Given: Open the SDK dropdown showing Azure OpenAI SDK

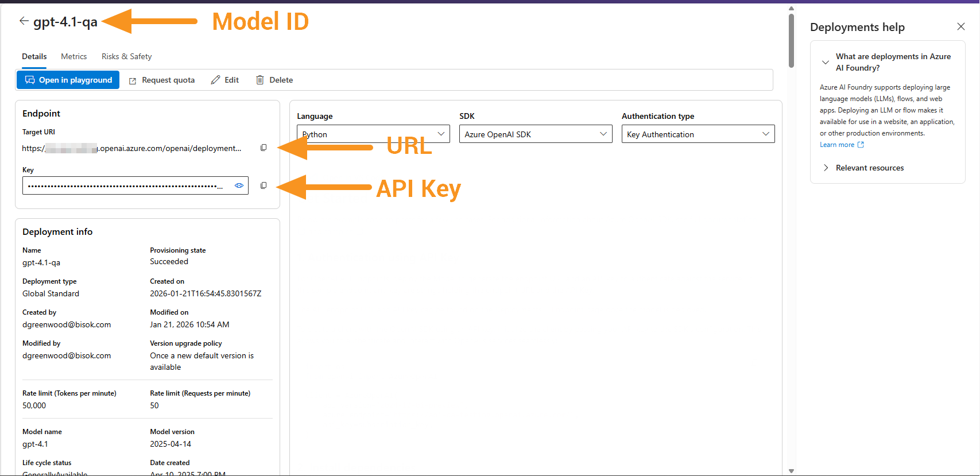Looking at the screenshot, I should coord(536,134).
